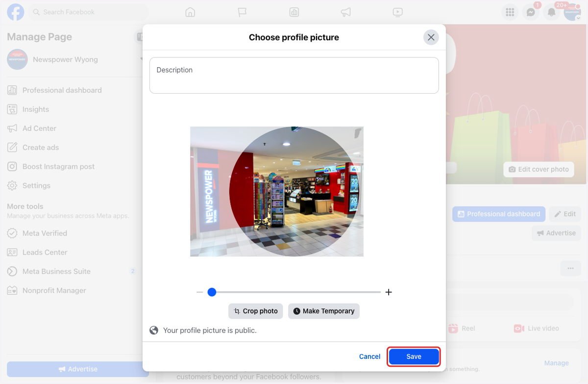Click the Manage link
588x384 pixels.
point(556,363)
